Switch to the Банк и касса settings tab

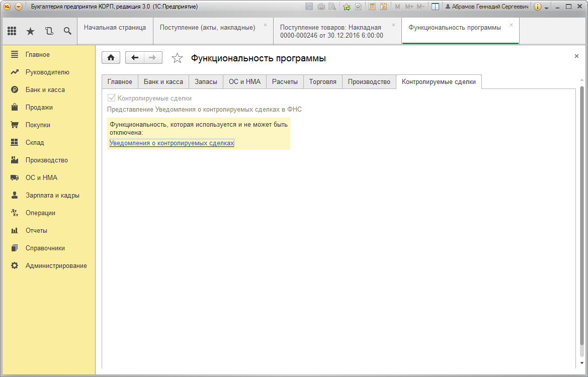(163, 82)
